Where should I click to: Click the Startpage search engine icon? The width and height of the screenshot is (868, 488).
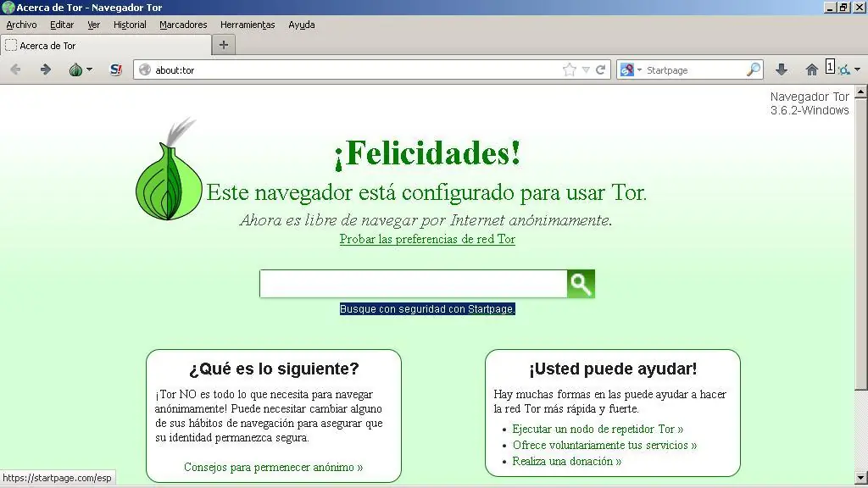point(627,69)
